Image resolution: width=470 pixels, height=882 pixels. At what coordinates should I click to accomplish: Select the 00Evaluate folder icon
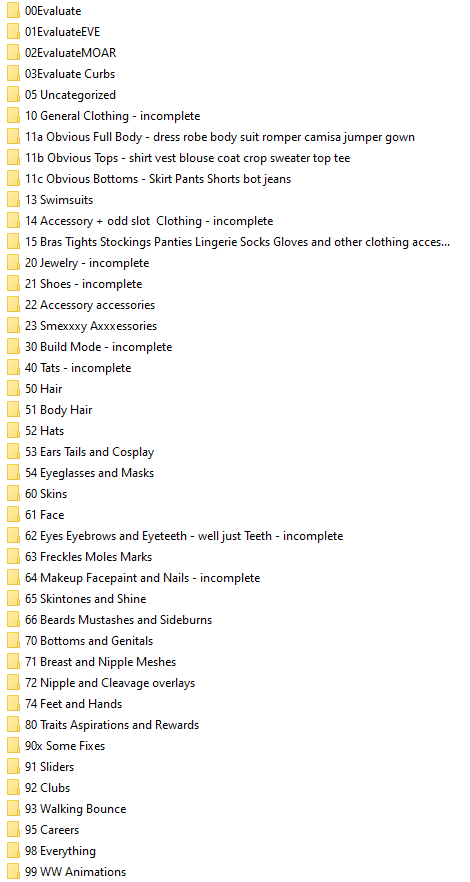13,11
